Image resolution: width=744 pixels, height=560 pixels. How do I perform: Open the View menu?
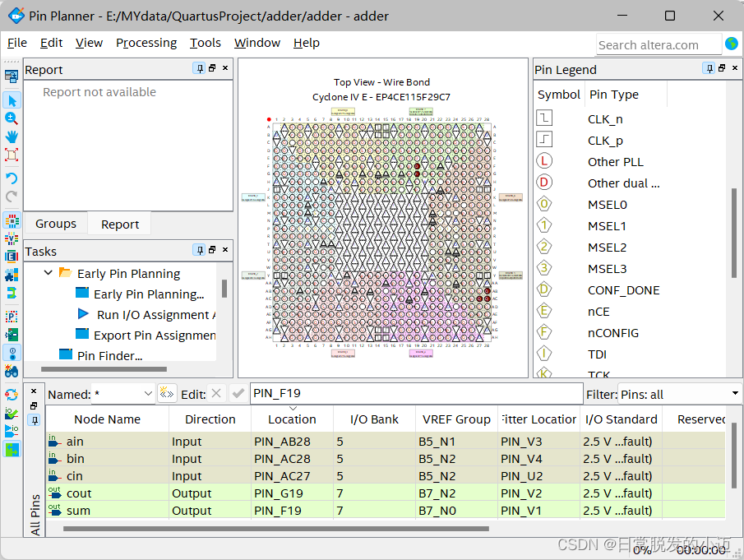click(x=89, y=43)
